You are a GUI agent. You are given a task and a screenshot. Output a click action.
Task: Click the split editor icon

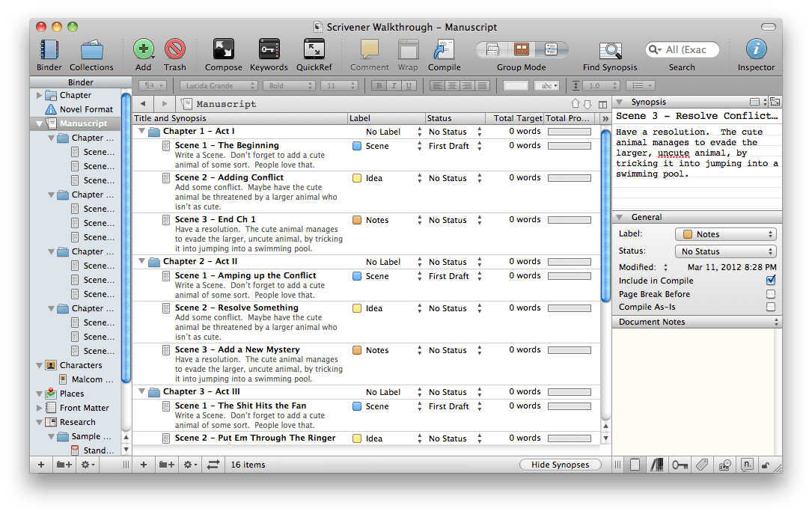click(x=602, y=104)
